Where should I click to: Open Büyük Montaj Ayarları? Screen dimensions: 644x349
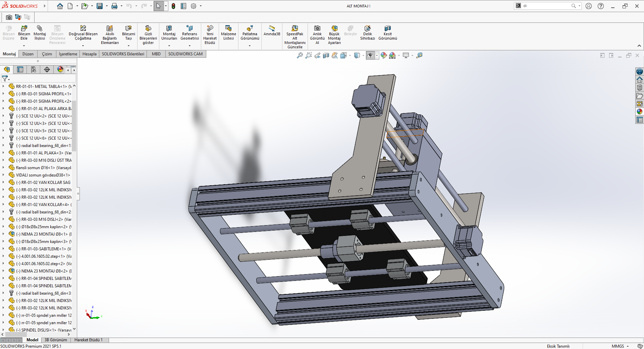point(334,35)
